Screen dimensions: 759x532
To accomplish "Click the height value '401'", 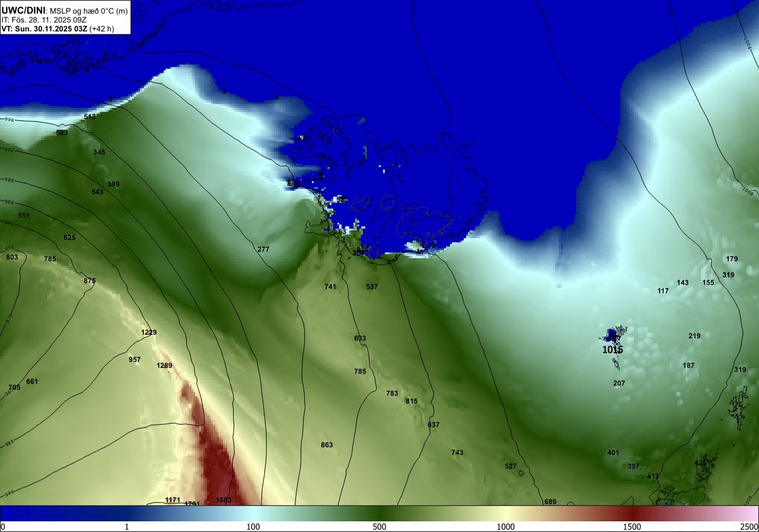I will click(613, 453).
